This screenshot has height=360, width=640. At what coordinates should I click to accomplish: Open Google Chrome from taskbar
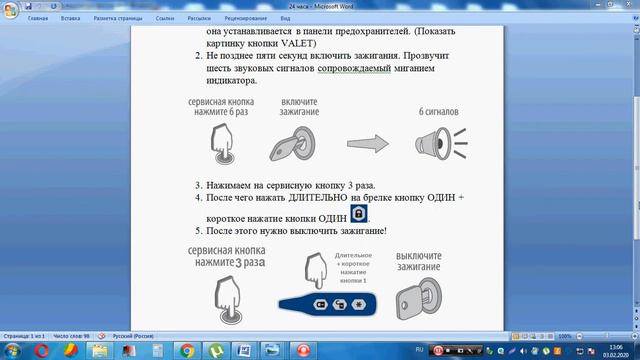point(187,351)
